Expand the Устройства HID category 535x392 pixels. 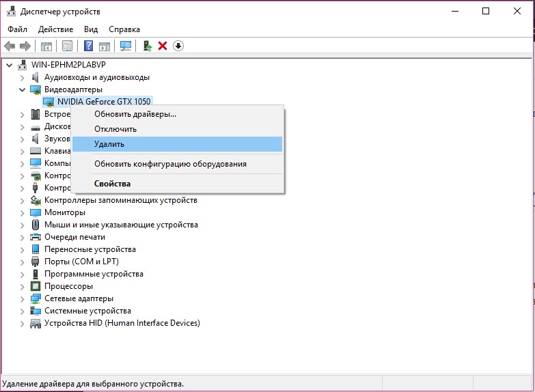click(22, 324)
